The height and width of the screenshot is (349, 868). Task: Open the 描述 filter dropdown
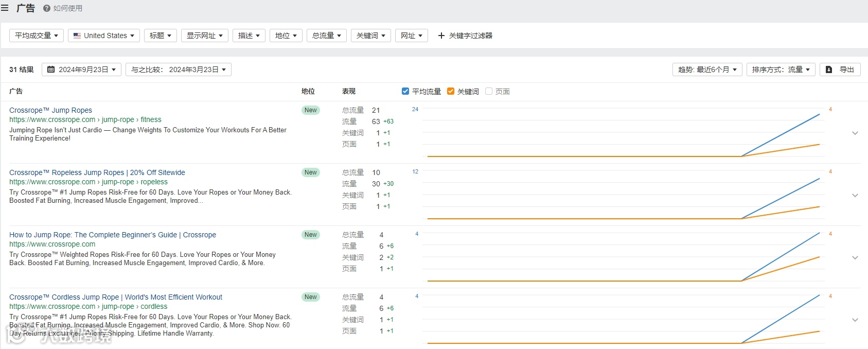pyautogui.click(x=249, y=36)
